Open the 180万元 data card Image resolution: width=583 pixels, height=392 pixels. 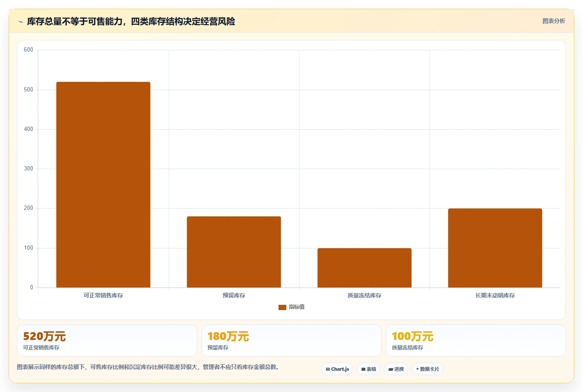click(291, 340)
